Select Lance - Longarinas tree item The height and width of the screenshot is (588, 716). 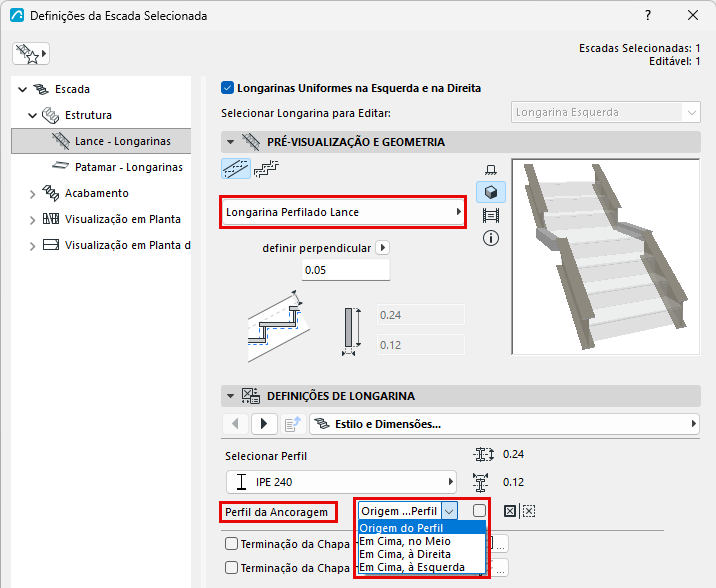coord(101,141)
